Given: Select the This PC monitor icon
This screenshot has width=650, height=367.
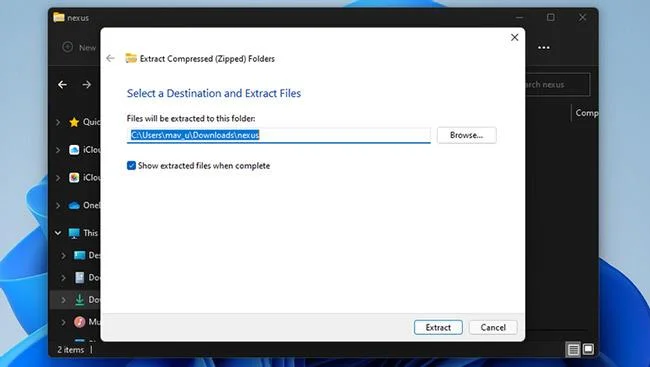Looking at the screenshot, I should [74, 233].
